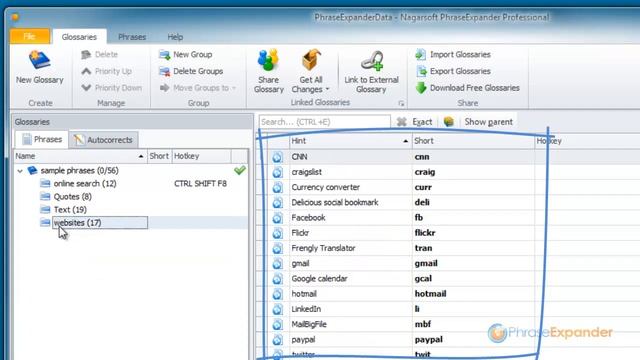Open Get All Changes dropdown
This screenshot has height=360, width=640.
tap(311, 84)
